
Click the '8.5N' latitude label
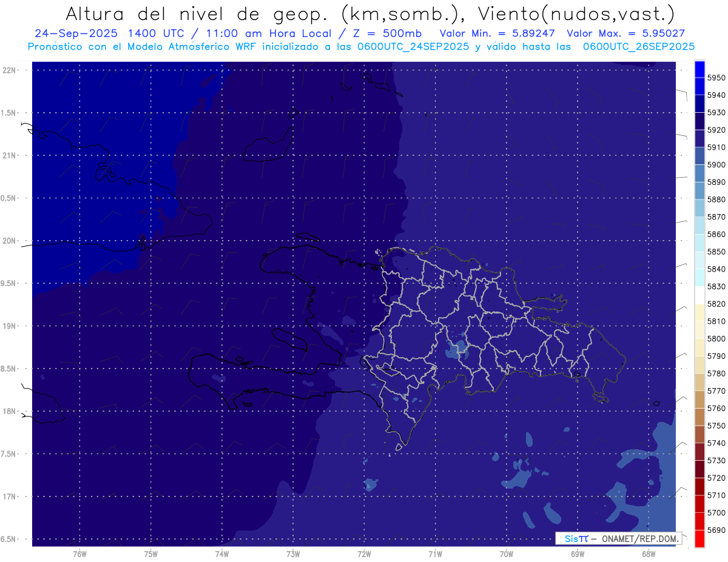(8, 369)
